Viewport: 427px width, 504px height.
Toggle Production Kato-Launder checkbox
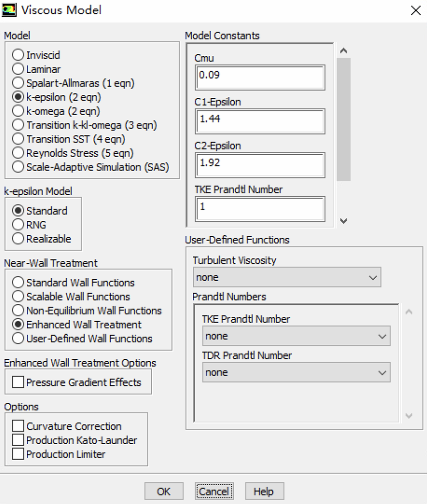(x=18, y=440)
